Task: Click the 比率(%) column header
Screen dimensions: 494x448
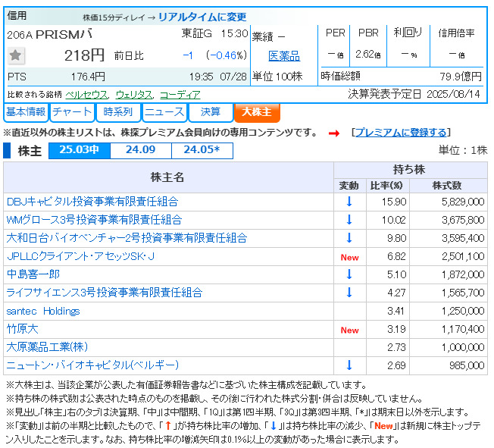Action: (x=386, y=186)
